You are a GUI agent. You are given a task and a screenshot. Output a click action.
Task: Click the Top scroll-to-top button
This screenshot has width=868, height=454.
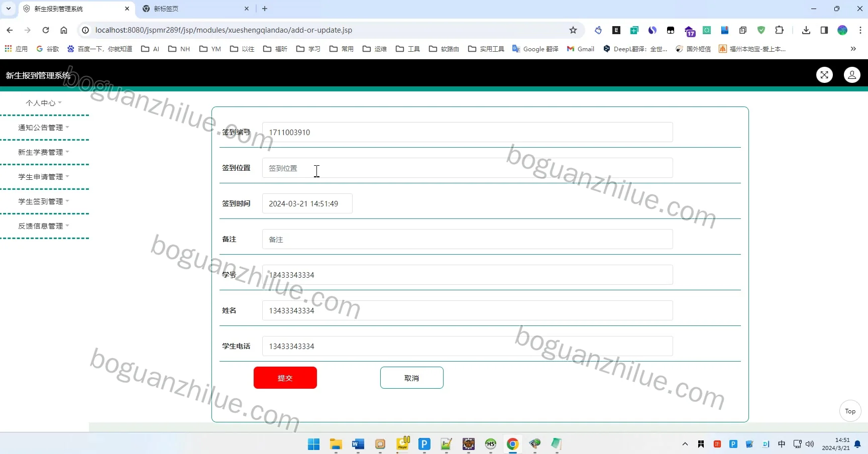(x=850, y=411)
